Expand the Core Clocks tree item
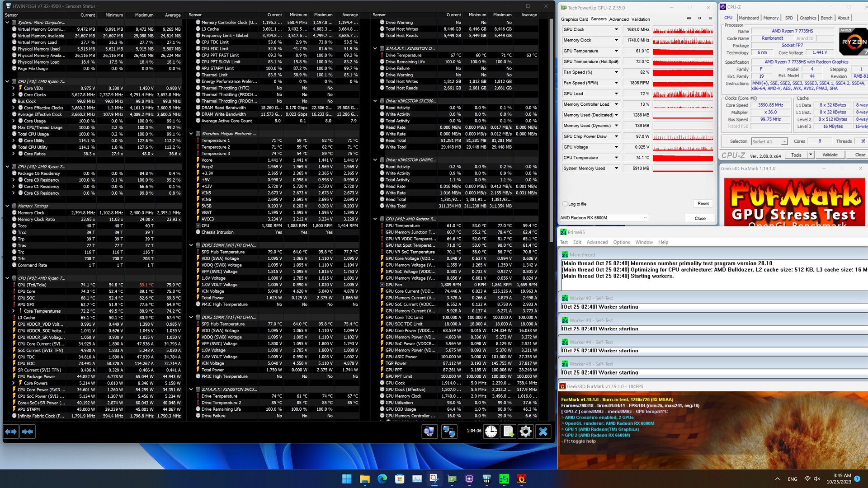This screenshot has width=868, height=488. 14,95
